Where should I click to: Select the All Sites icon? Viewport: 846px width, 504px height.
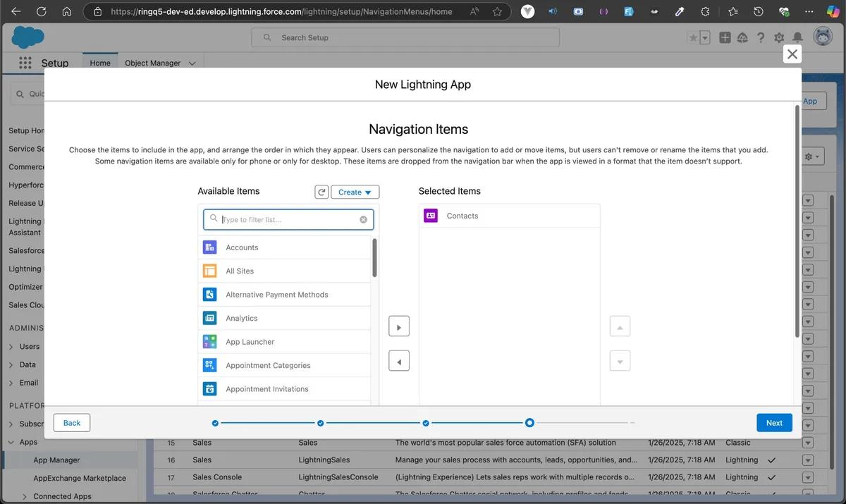(x=209, y=271)
